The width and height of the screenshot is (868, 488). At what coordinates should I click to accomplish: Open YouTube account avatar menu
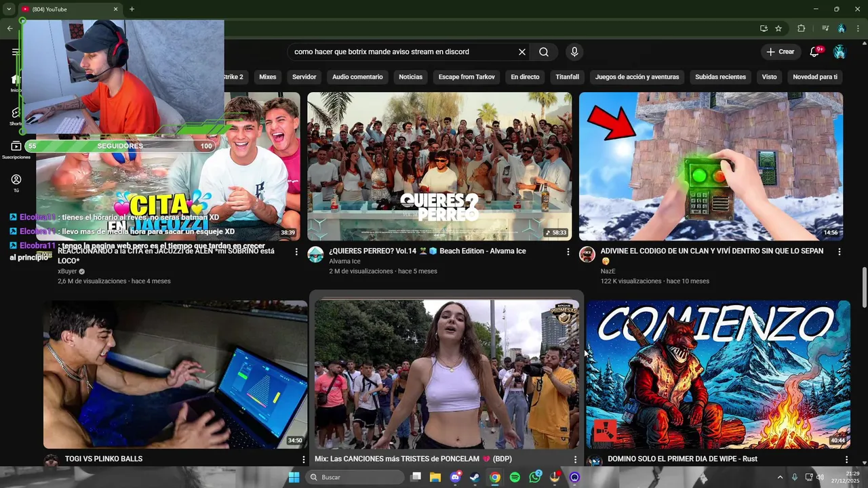coord(840,52)
